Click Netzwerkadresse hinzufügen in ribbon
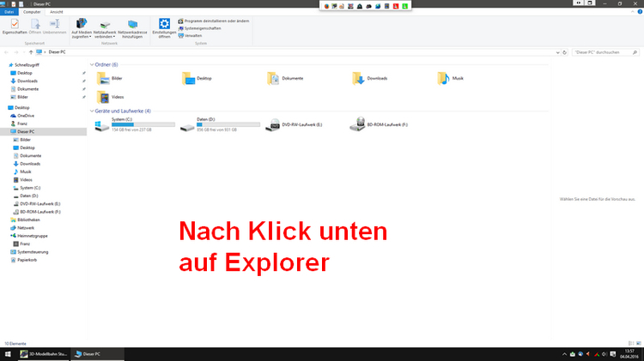Screen dimensions: 644x361 [131, 27]
